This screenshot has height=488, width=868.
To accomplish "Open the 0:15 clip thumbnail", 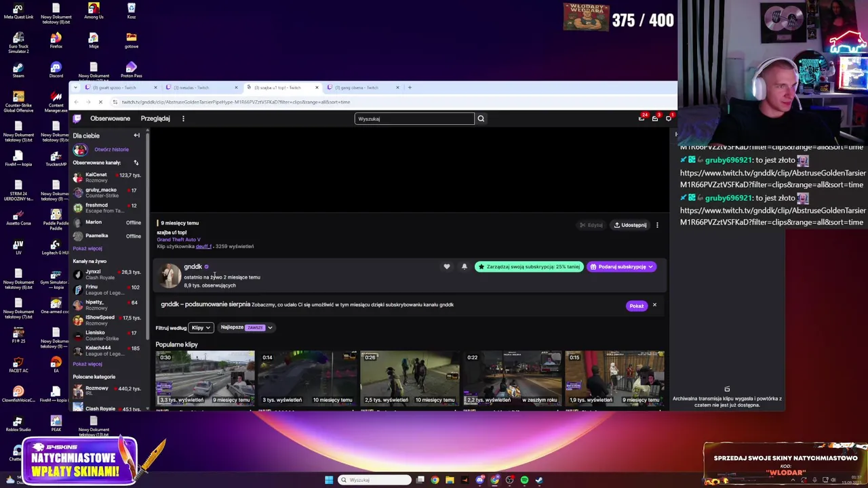I will pyautogui.click(x=614, y=378).
